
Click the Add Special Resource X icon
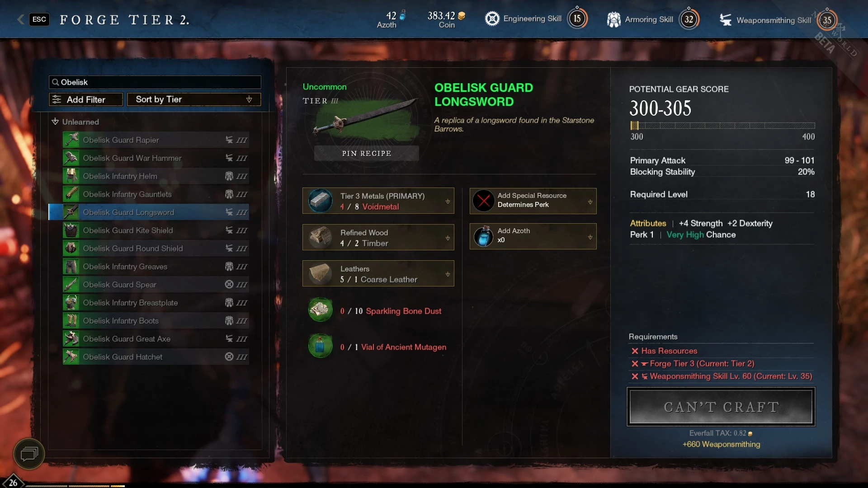tap(483, 201)
